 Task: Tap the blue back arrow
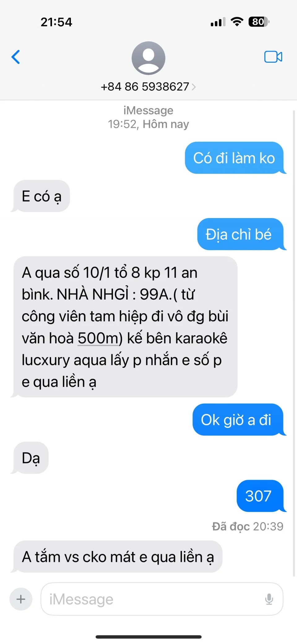pyautogui.click(x=16, y=57)
